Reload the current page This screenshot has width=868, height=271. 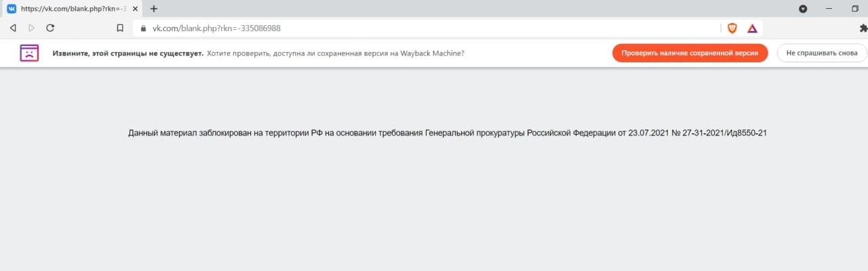coord(50,28)
